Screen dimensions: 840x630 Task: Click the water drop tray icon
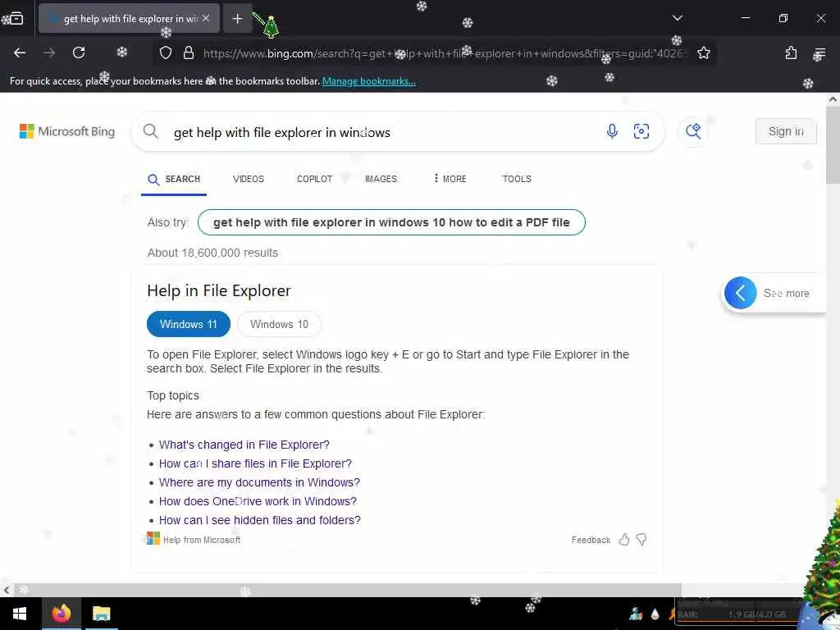coord(655,614)
